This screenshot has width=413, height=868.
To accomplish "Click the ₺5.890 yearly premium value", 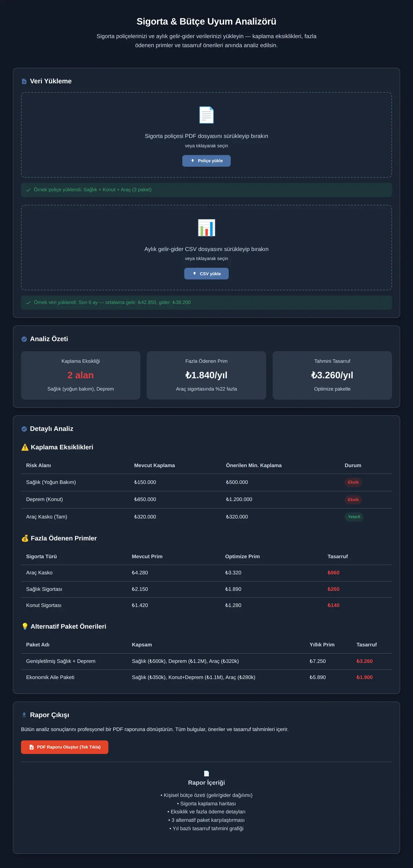I will coord(317,677).
